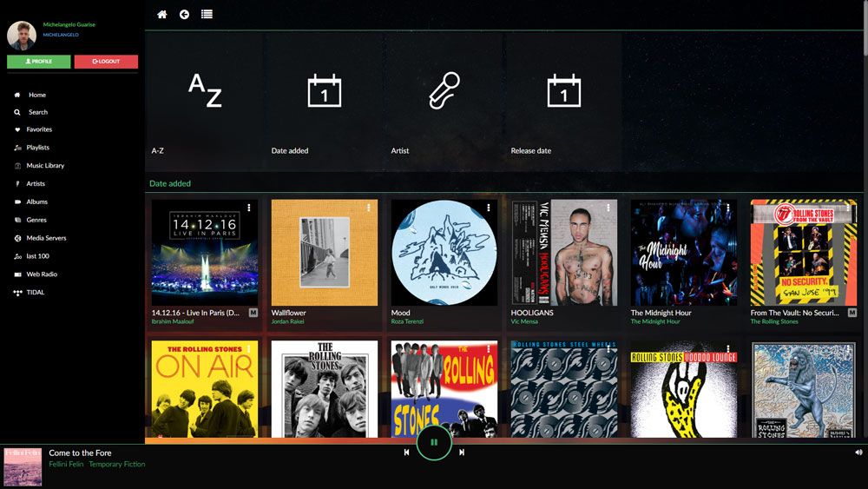
Task: Open TIDAL in the sidebar
Action: tap(35, 293)
